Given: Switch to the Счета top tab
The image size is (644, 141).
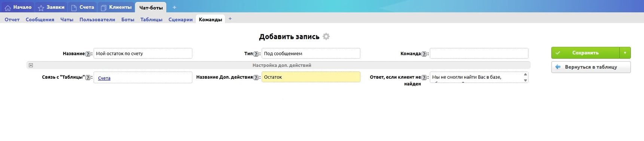Looking at the screenshot, I should [82, 7].
